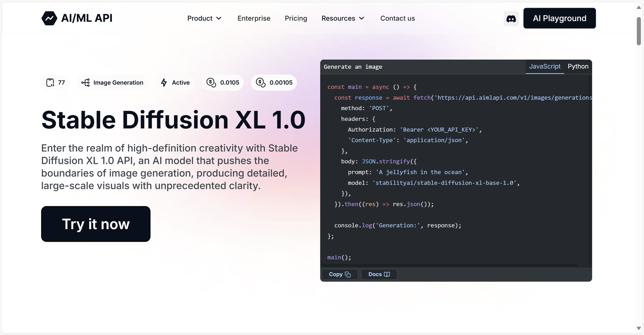The width and height of the screenshot is (644, 335).
Task: Copy the code snippet
Action: pos(340,274)
